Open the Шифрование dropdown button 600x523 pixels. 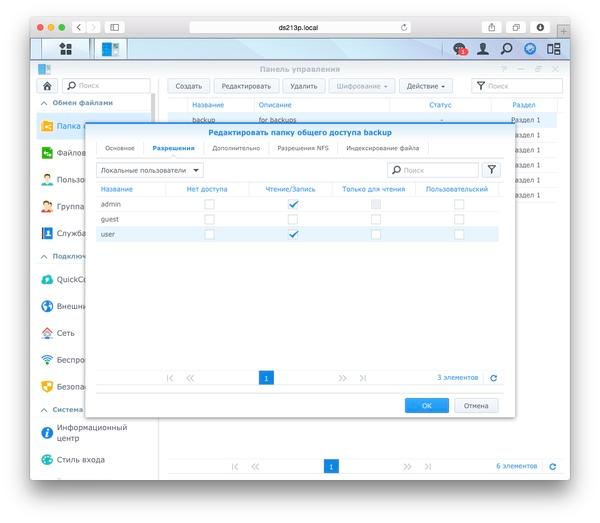[x=362, y=86]
